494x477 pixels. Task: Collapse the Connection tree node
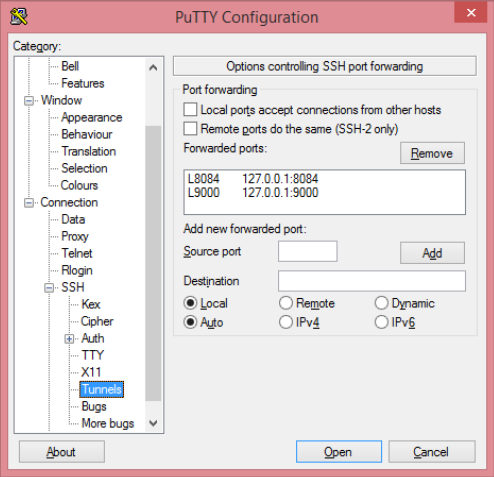[29, 203]
